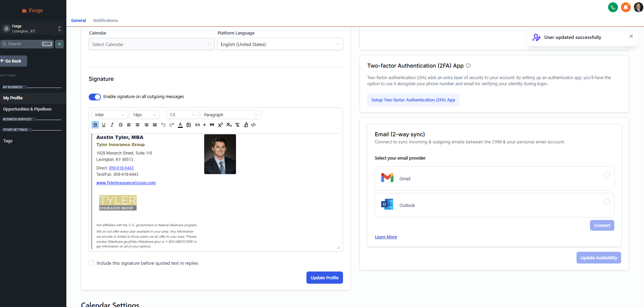Open user avatar menu at top right

click(638, 7)
